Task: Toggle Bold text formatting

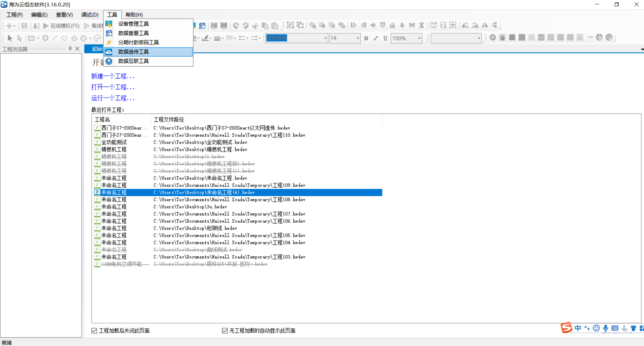Action: [366, 38]
